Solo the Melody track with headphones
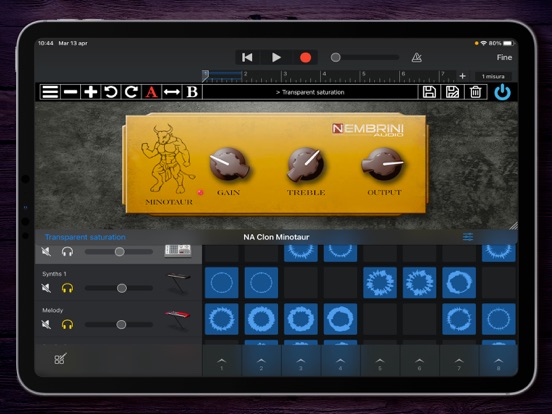 pyautogui.click(x=67, y=324)
